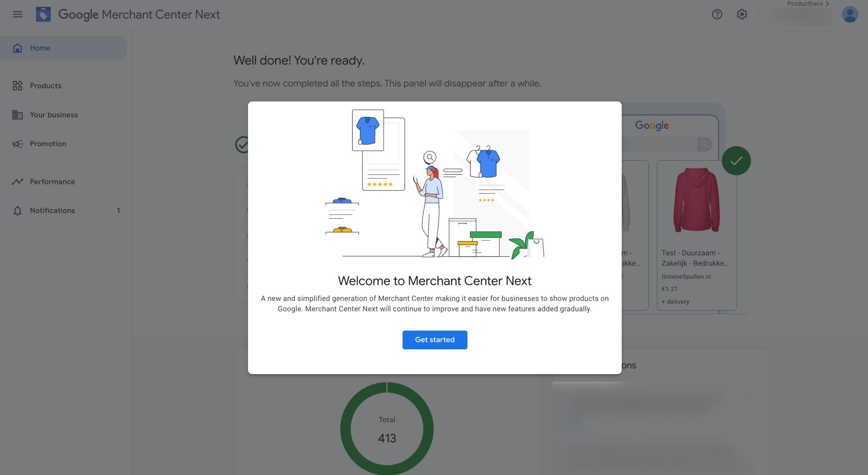
Task: Click the Notifications bell icon
Action: 17,211
